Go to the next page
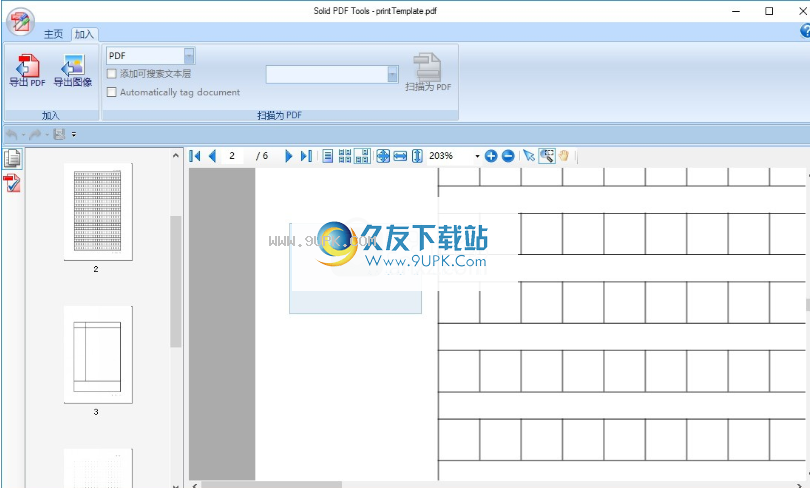 [289, 156]
